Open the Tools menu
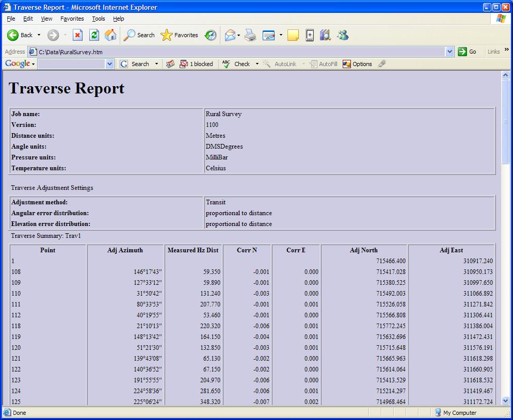Image resolution: width=513 pixels, height=420 pixels. 98,19
